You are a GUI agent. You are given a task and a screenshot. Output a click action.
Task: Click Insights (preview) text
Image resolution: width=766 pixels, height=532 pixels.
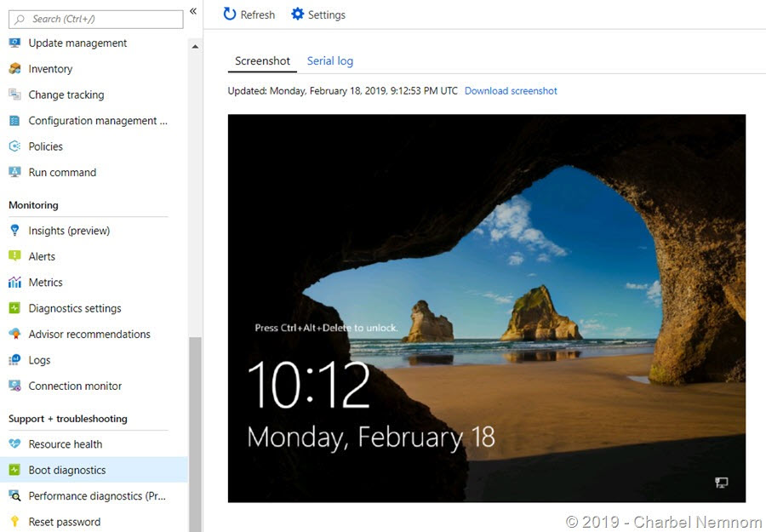click(69, 231)
